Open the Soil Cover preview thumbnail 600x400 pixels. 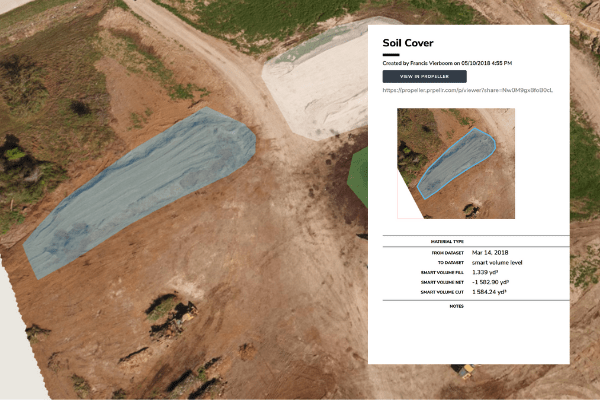coord(456,163)
